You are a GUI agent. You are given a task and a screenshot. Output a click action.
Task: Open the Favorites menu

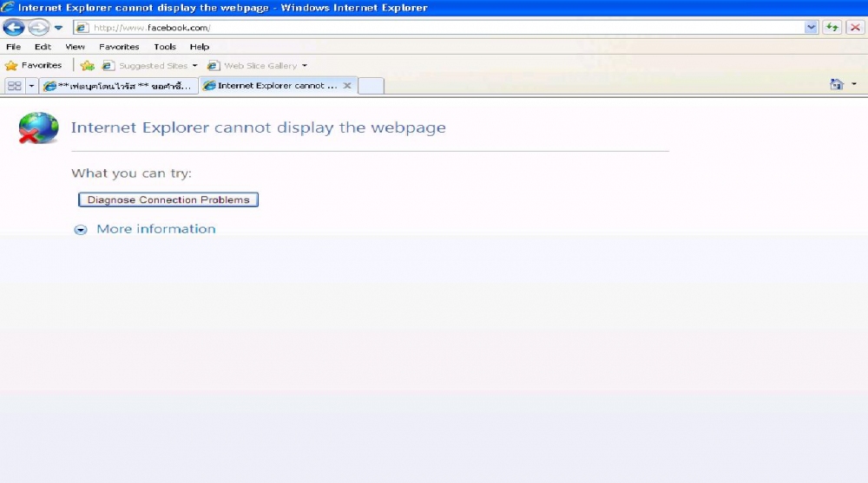[119, 47]
